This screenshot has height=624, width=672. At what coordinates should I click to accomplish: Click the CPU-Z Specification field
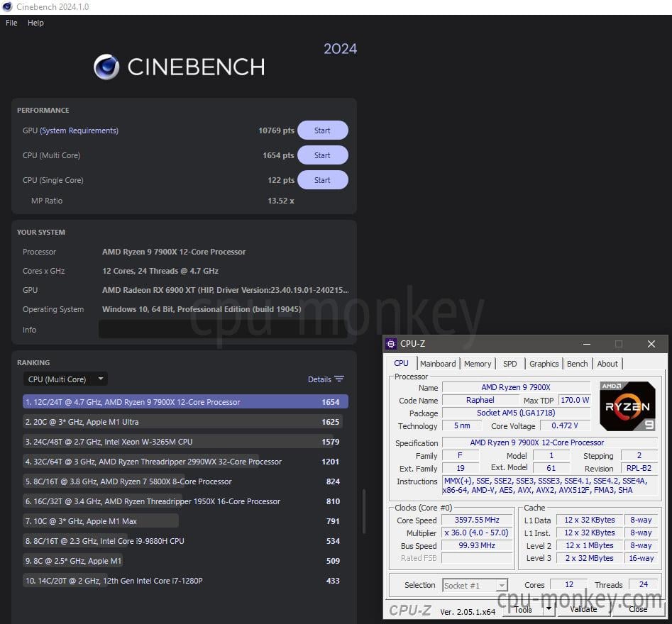coord(550,442)
